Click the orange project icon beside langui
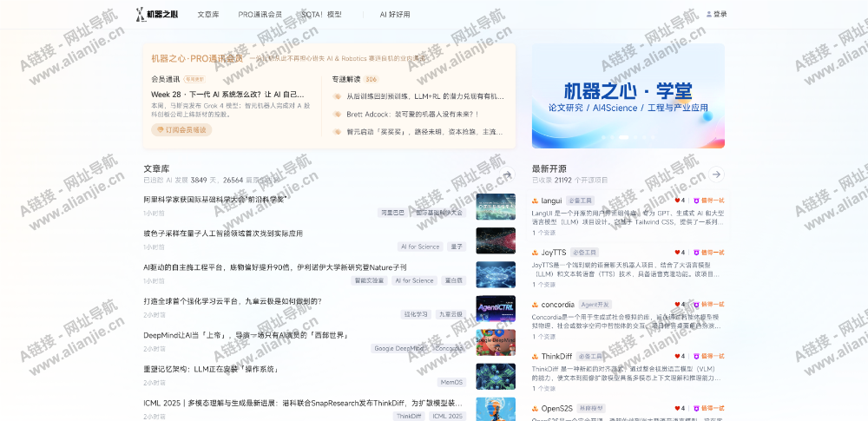This screenshot has height=421, width=868. (x=536, y=201)
